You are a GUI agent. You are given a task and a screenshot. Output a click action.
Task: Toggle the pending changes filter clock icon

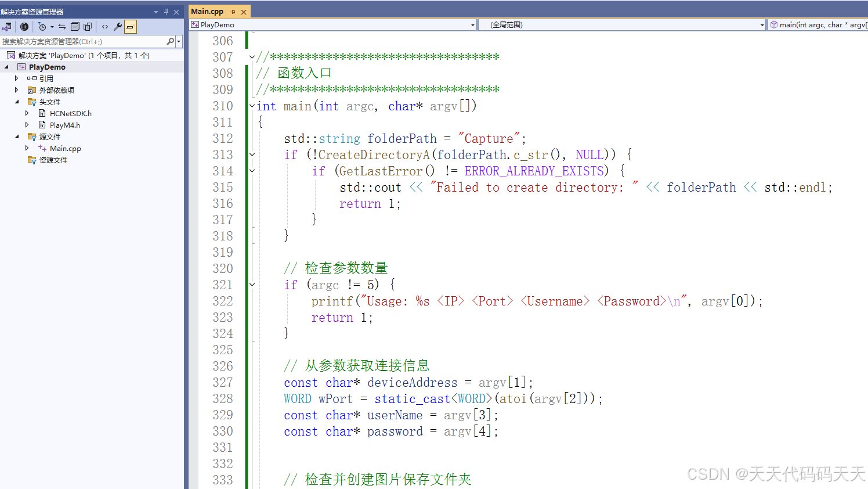(42, 27)
